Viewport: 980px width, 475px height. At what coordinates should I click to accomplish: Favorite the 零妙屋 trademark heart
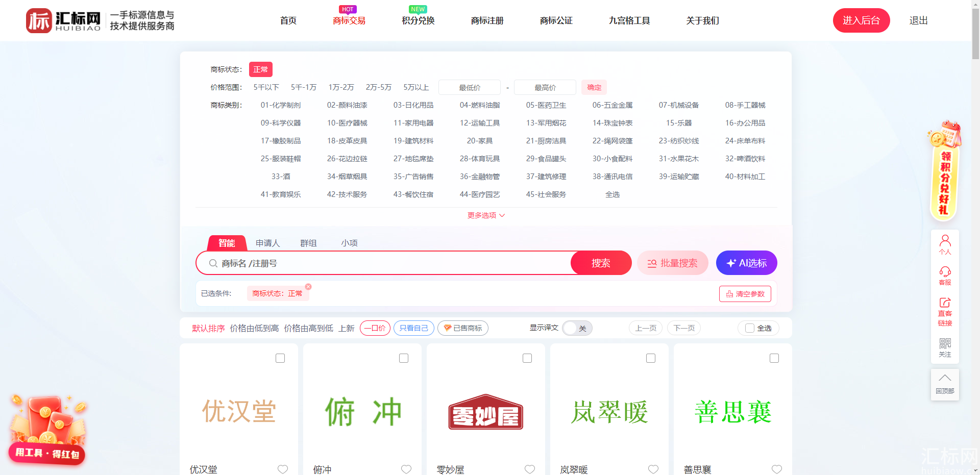pos(530,469)
